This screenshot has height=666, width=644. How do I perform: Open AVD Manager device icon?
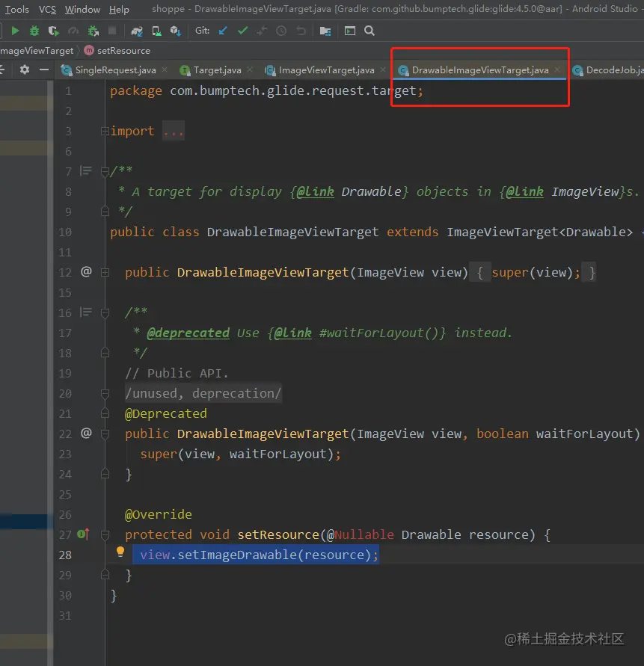[156, 31]
